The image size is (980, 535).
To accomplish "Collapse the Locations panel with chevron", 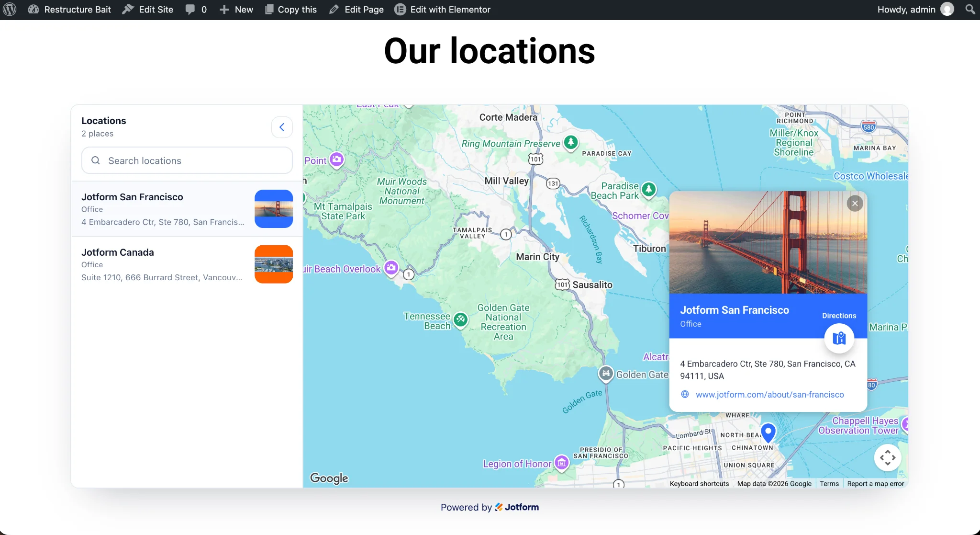I will pos(282,127).
